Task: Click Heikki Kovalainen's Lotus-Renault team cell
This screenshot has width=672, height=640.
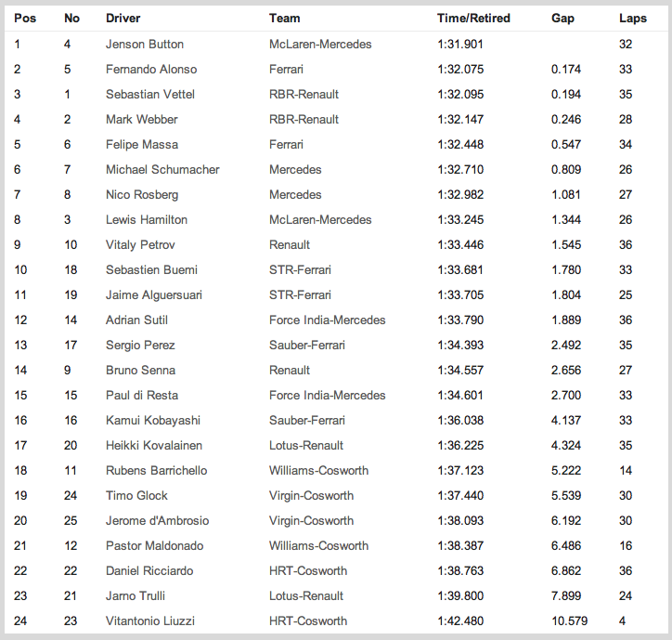Action: 306,445
